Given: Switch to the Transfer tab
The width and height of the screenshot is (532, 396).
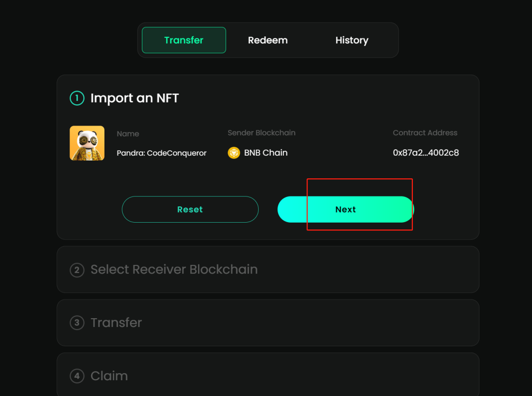Looking at the screenshot, I should (x=184, y=40).
